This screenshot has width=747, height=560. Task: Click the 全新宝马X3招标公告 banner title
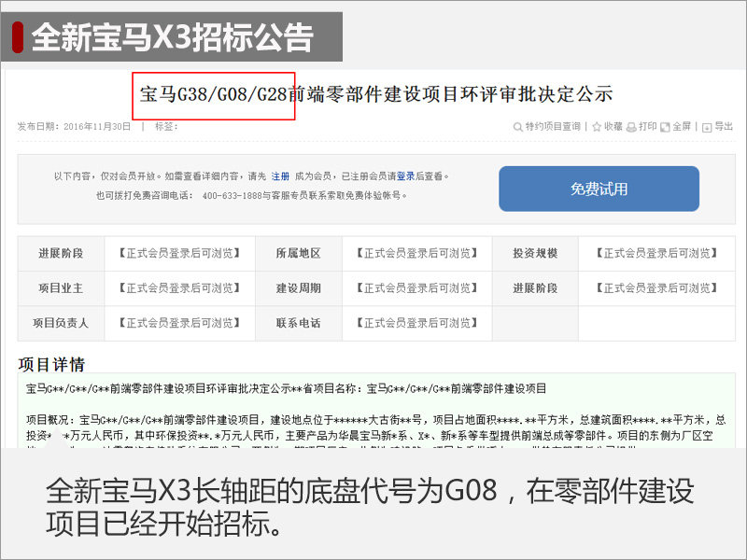point(172,37)
